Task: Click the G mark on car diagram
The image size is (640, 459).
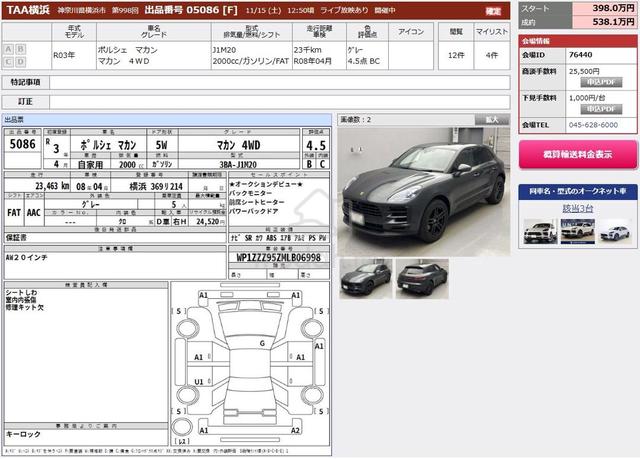Action: click(x=262, y=344)
